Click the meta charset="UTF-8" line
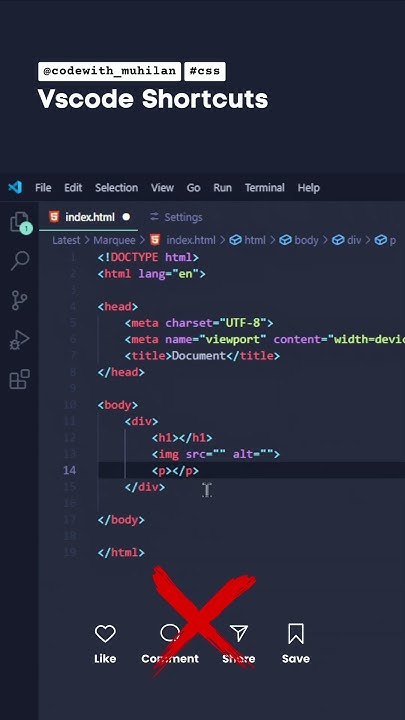 [199, 323]
